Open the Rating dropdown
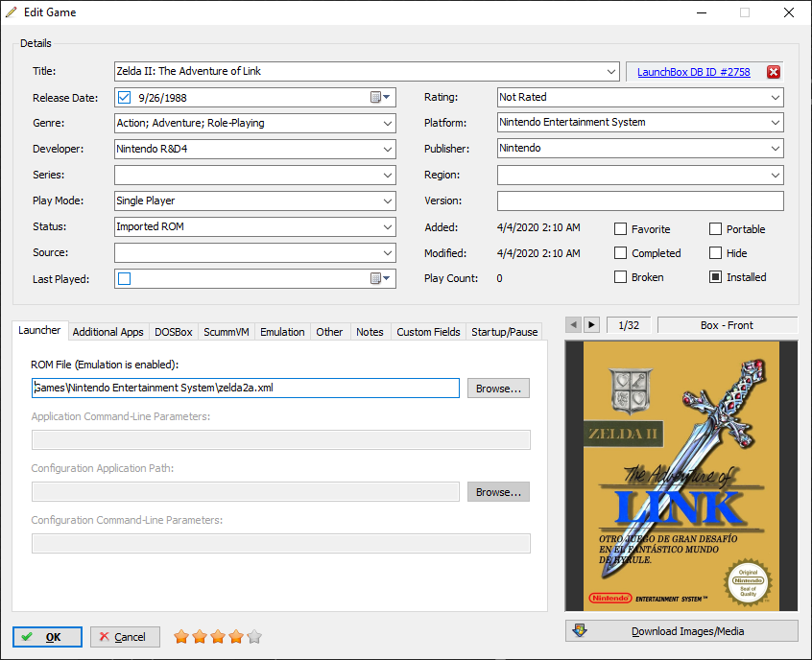 coord(776,97)
